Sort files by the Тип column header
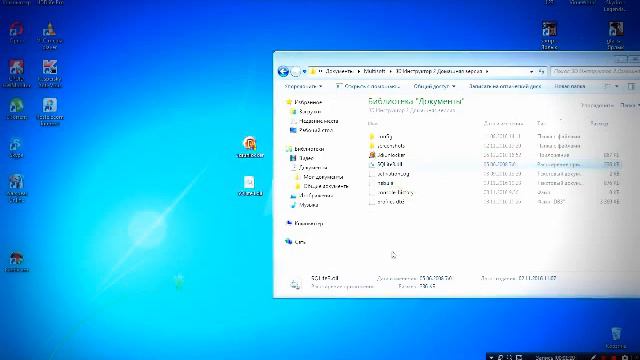640x360 pixels. click(540, 123)
